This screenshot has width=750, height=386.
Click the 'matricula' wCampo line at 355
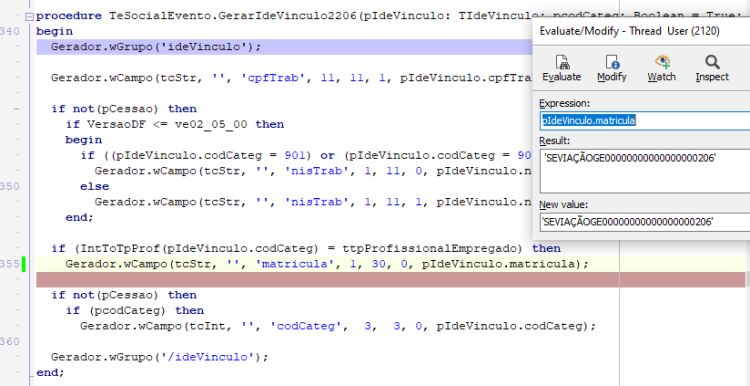327,264
